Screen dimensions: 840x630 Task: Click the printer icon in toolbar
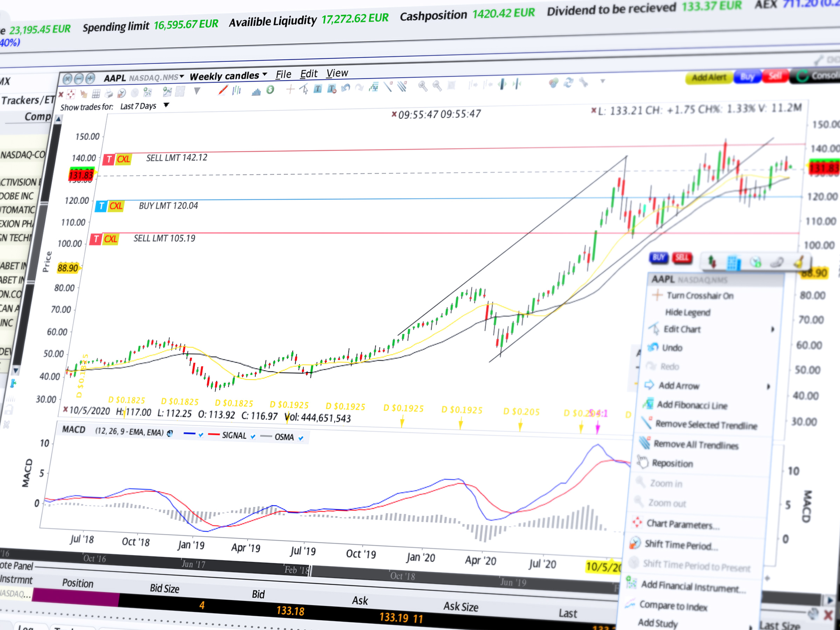pos(109,93)
